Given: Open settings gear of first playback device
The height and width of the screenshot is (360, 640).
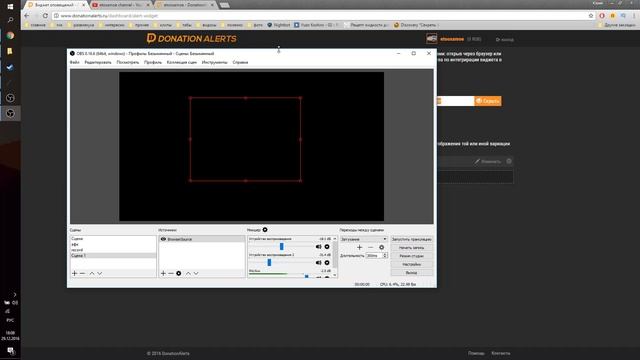Looking at the screenshot, I should pos(327,247).
